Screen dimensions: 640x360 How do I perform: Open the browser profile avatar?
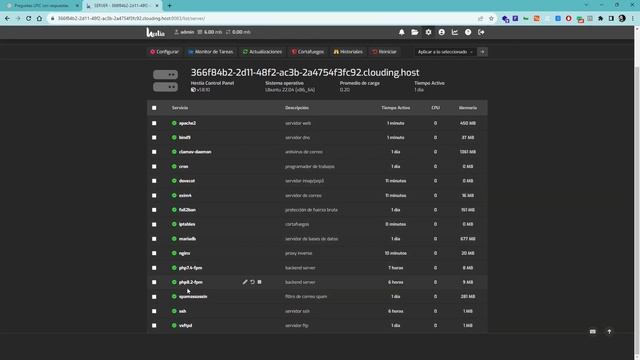(622, 18)
